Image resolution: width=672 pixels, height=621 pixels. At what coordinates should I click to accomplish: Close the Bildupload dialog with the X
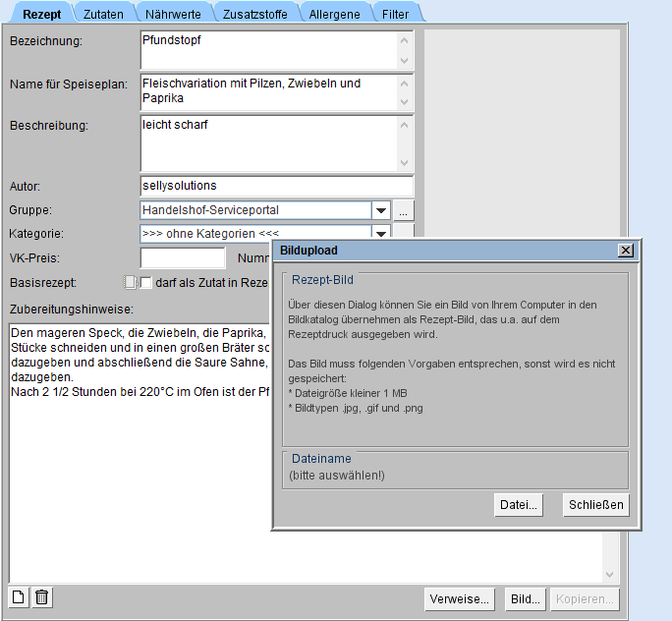626,251
